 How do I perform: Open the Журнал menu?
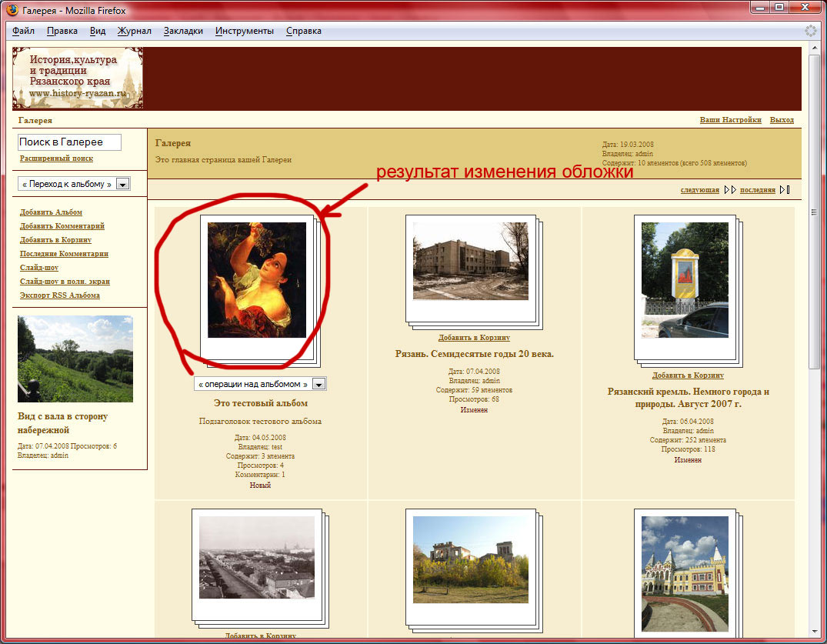coord(134,31)
